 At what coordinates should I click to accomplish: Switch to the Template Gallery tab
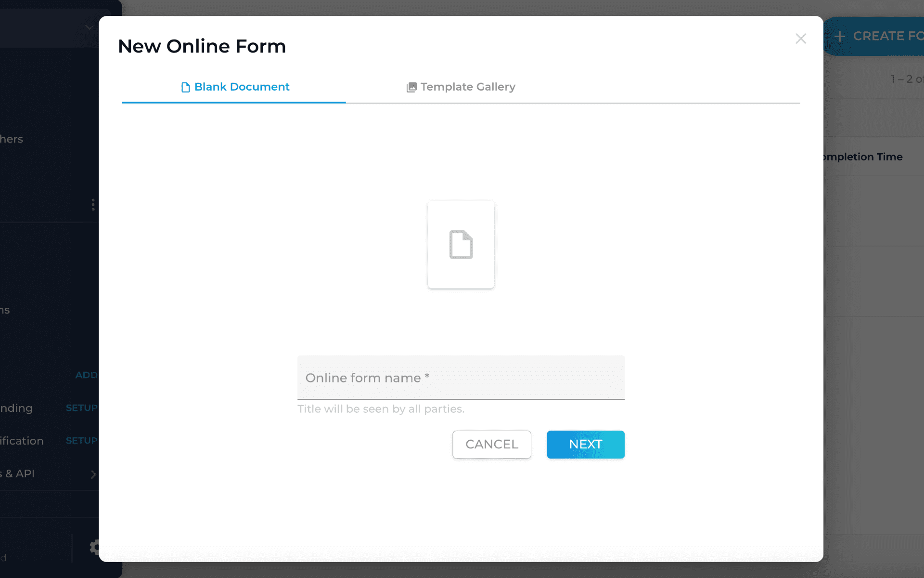[460, 87]
